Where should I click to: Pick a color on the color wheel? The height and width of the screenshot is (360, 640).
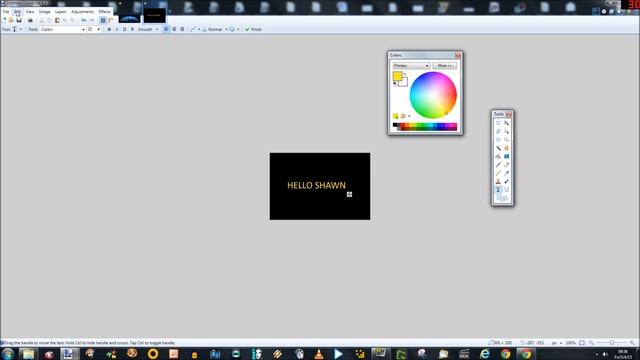coord(433,95)
